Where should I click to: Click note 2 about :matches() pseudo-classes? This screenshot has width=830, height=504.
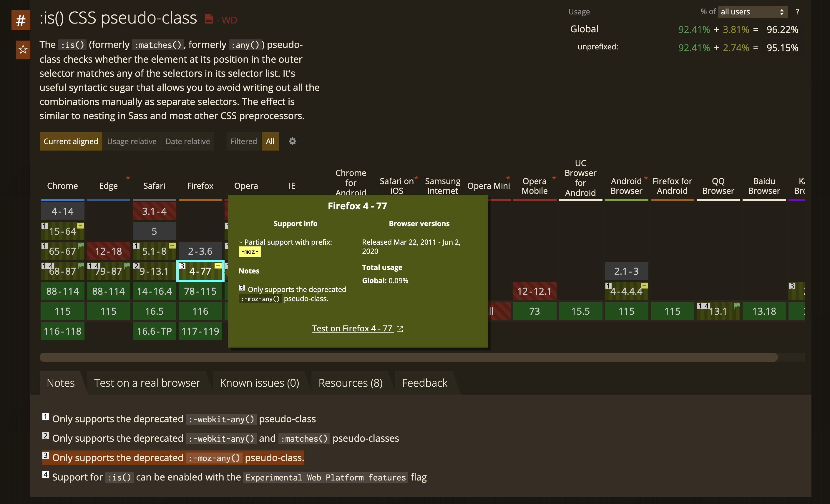coord(221,438)
